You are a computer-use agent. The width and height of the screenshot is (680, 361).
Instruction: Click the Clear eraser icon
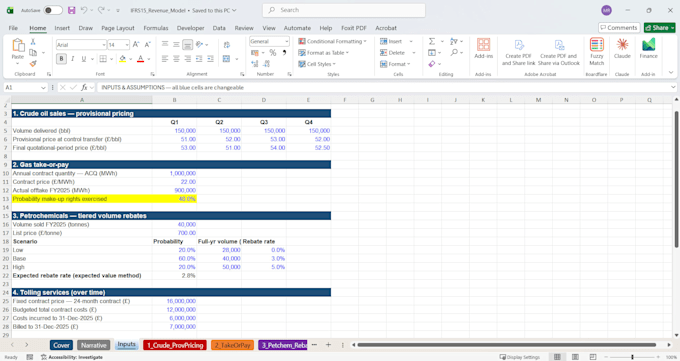click(x=432, y=64)
